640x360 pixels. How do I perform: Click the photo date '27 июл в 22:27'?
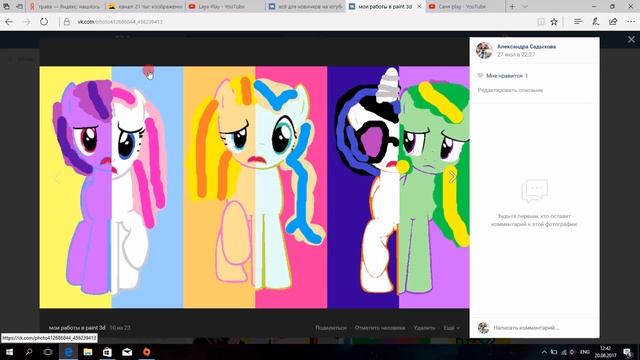[x=516, y=54]
